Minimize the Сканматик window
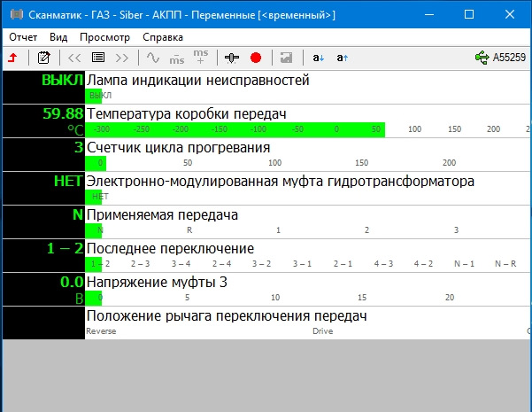Screen dimensions: 532x412 pos(429,14)
